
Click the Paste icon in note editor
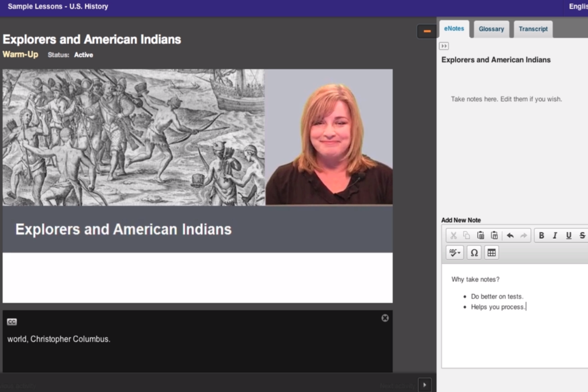tap(480, 235)
